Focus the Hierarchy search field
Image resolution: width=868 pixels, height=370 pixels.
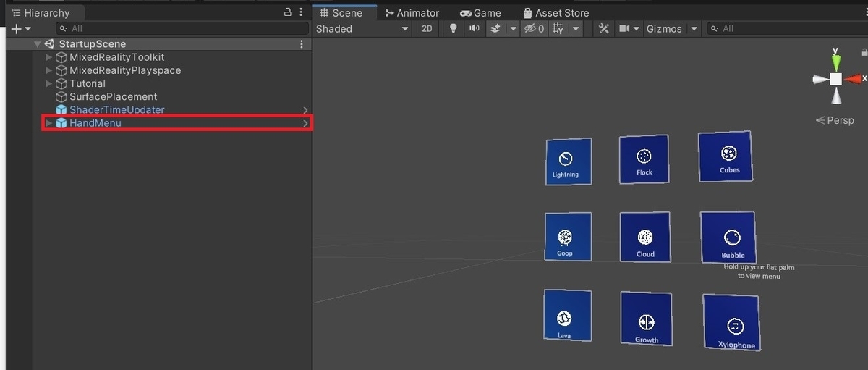[182, 29]
